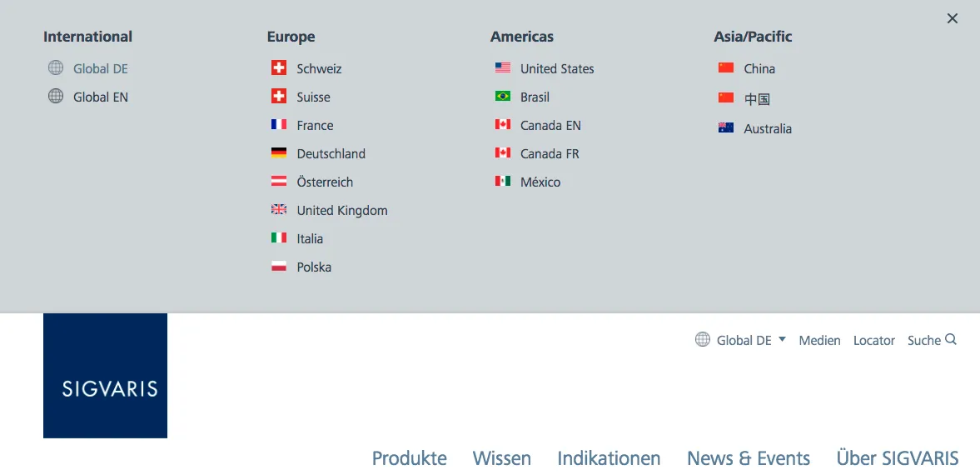Open the News & Events menu
The image size is (980, 475).
[x=749, y=458]
